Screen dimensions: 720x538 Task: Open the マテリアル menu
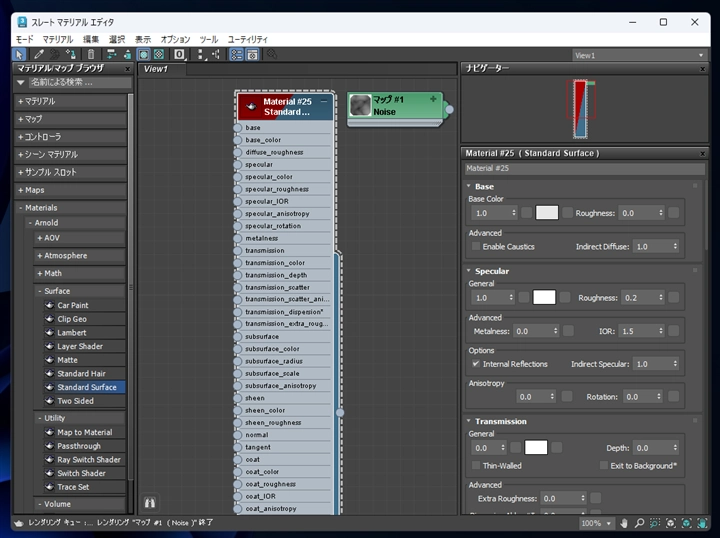coord(58,39)
